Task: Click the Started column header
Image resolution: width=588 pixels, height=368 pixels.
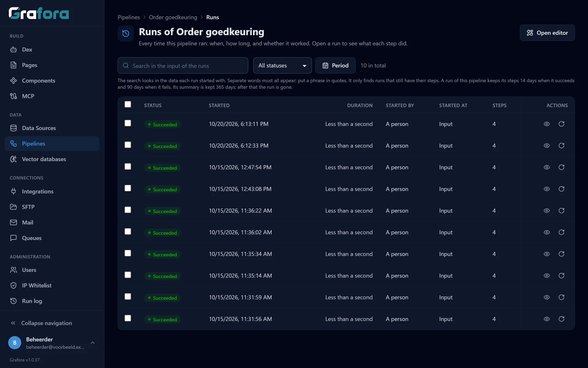Action: coord(219,105)
